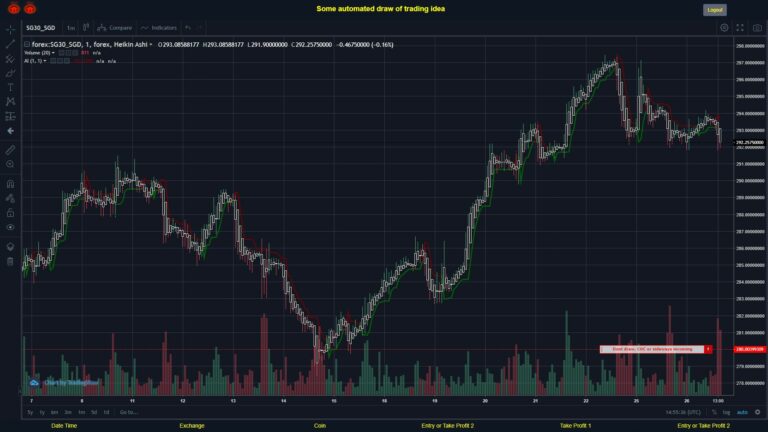Viewport: 768px width, 432px height.
Task: Toggle lock all drawing tools
Action: (x=10, y=213)
